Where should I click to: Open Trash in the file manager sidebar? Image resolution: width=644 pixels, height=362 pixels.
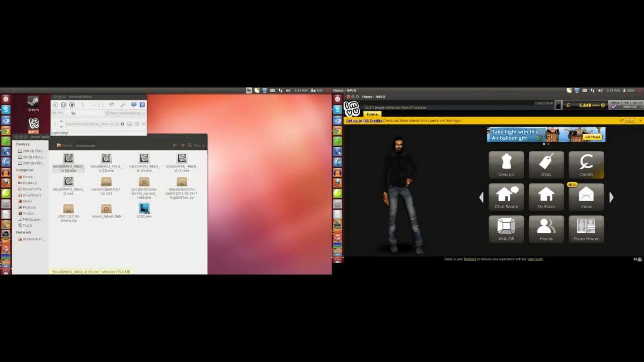[25, 225]
